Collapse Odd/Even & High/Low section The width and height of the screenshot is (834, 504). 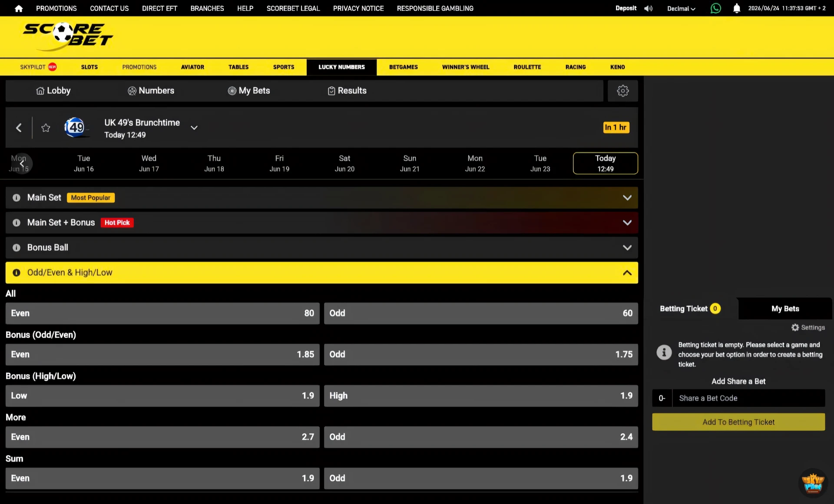click(x=627, y=273)
